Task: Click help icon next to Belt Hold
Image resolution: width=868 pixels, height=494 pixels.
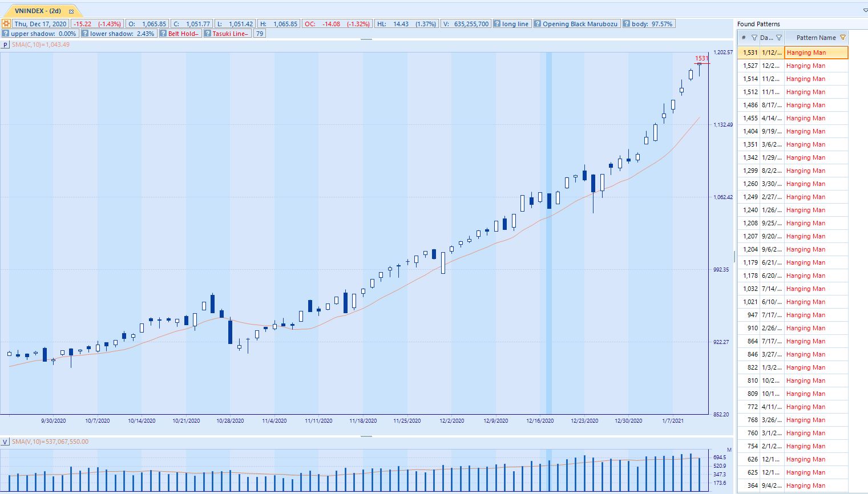Action: tap(163, 34)
